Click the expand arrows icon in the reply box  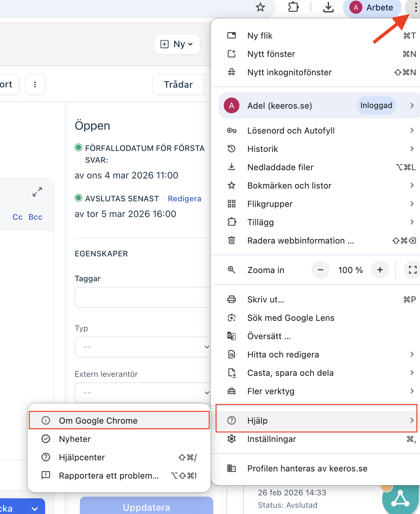click(x=37, y=192)
